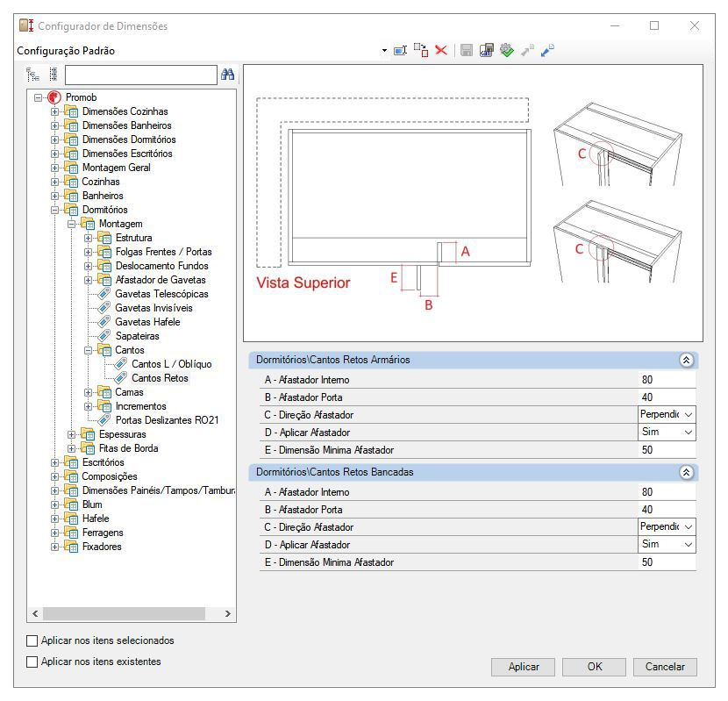Click the Ferragens folder icon
728x701 pixels.
pyautogui.click(x=72, y=533)
